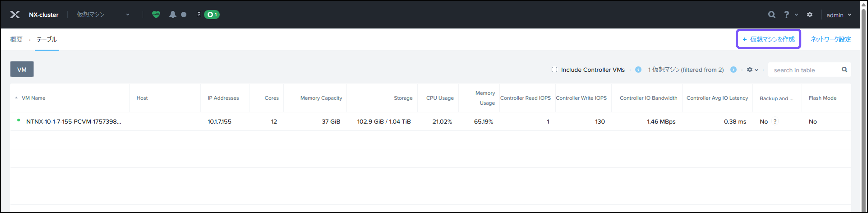
Task: Go to next page of VMs
Action: coord(733,70)
